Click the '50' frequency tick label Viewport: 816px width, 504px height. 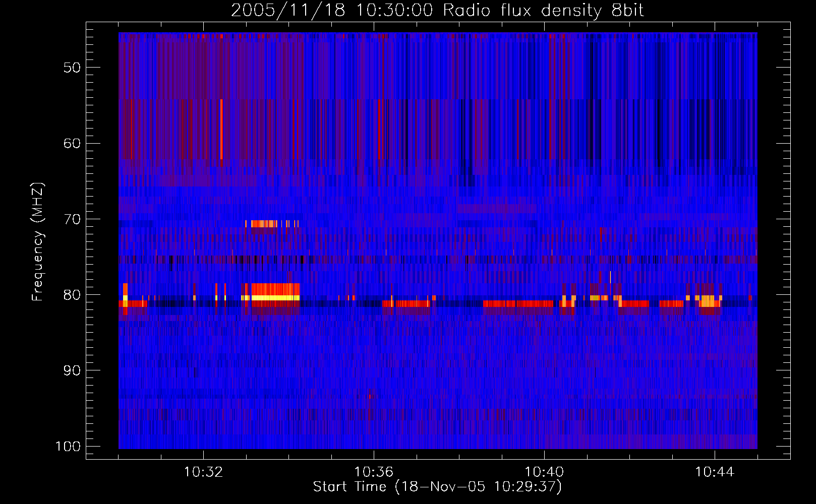[x=72, y=68]
